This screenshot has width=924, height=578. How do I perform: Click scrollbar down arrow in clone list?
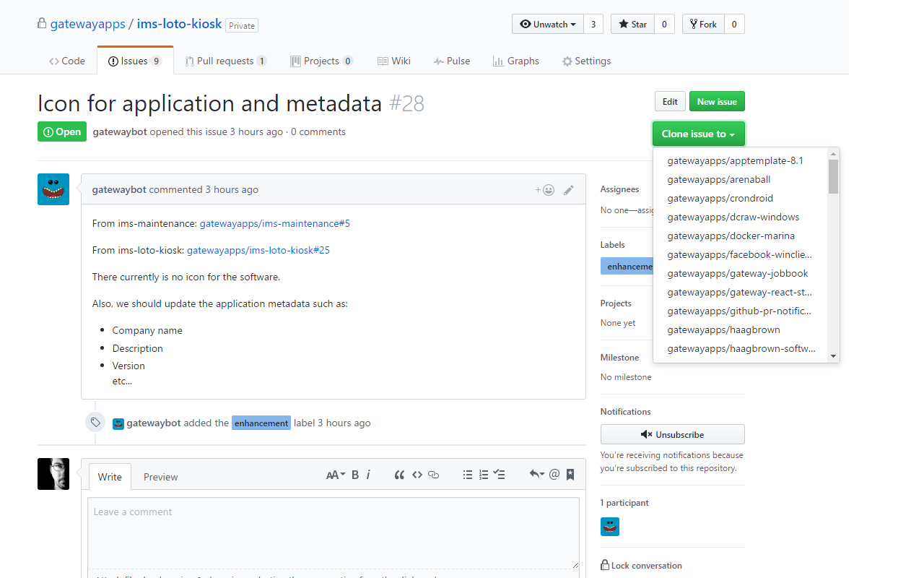pos(833,355)
